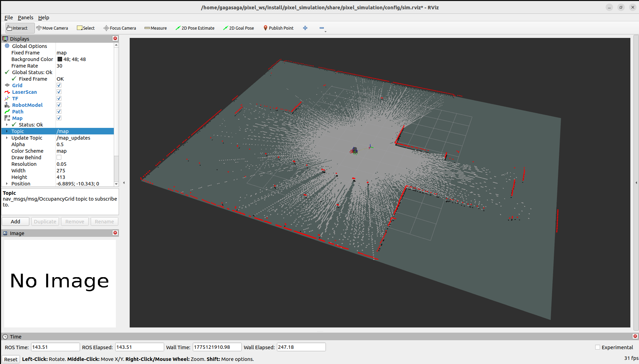Activate the Publish Point tool
Image resolution: width=639 pixels, height=364 pixels.
click(278, 28)
